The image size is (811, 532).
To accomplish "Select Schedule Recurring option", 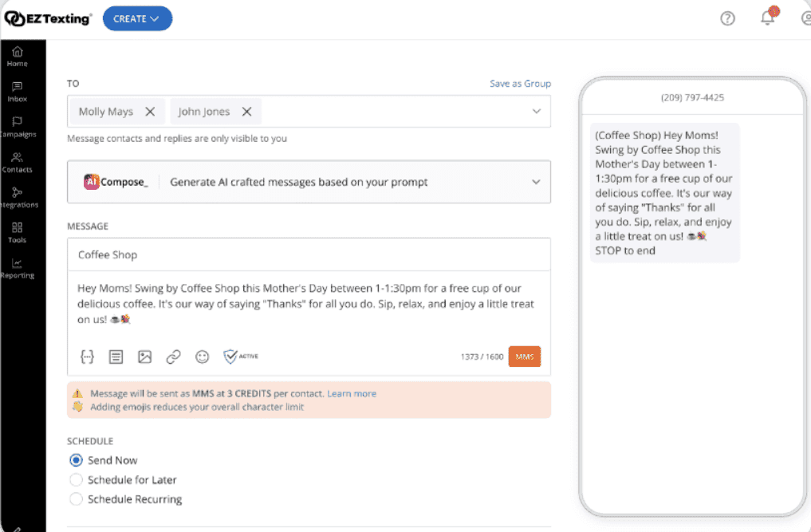I will (76, 499).
